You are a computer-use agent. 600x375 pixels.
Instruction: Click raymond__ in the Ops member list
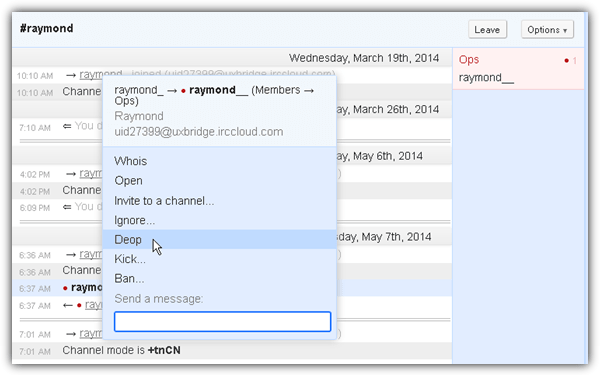[x=486, y=78]
